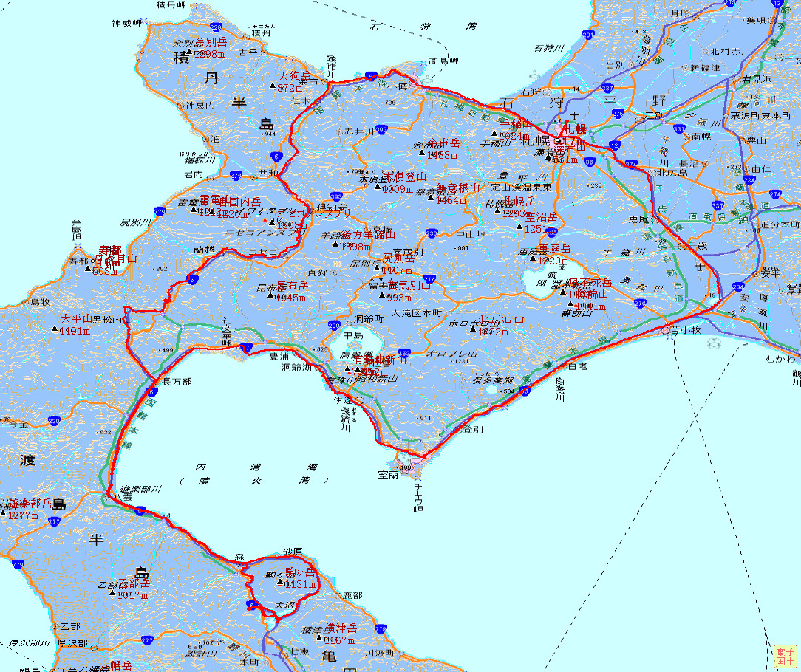
Task: Click the 高島岬 cape label
Action: (443, 61)
